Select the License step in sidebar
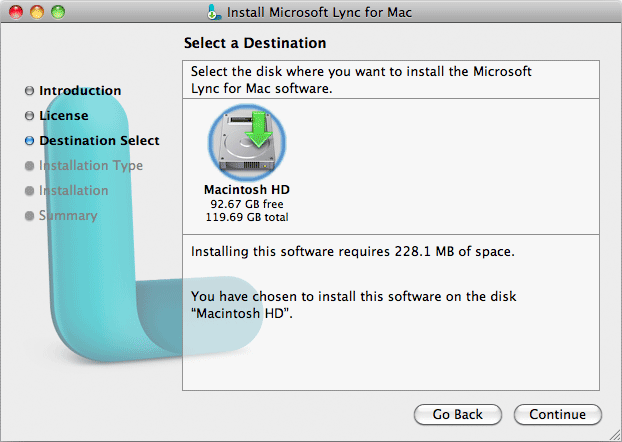This screenshot has height=442, width=622. tap(63, 115)
